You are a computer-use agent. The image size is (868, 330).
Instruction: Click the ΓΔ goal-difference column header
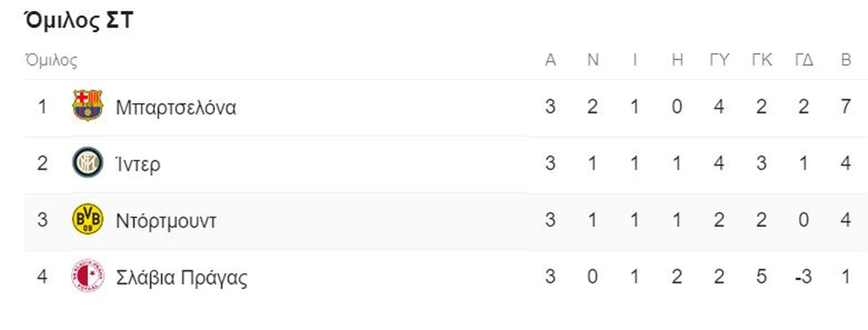[x=804, y=60]
